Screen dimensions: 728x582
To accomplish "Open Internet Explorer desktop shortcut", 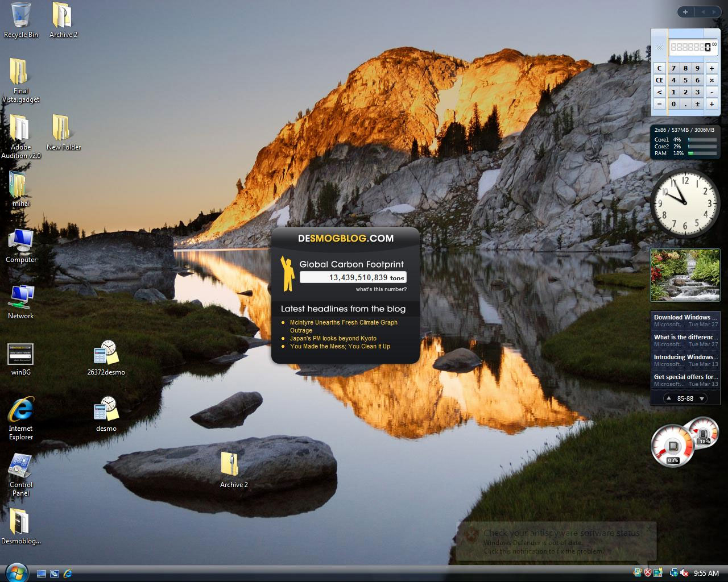I will tap(21, 418).
